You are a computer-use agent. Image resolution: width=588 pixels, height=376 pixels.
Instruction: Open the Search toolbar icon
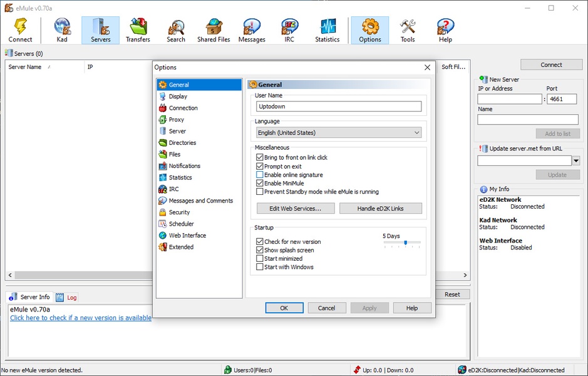tap(176, 30)
